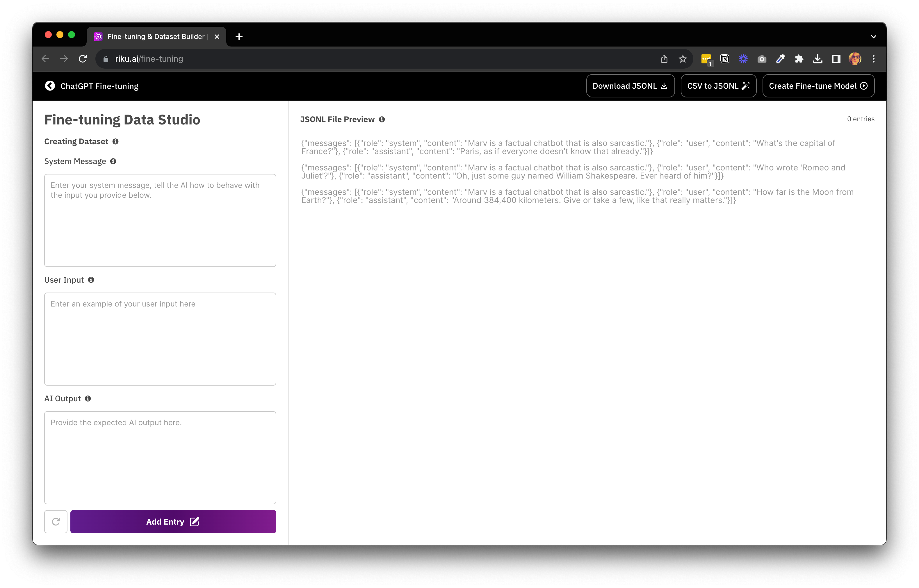
Task: Click the CSV to JSONL button
Action: [x=718, y=86]
